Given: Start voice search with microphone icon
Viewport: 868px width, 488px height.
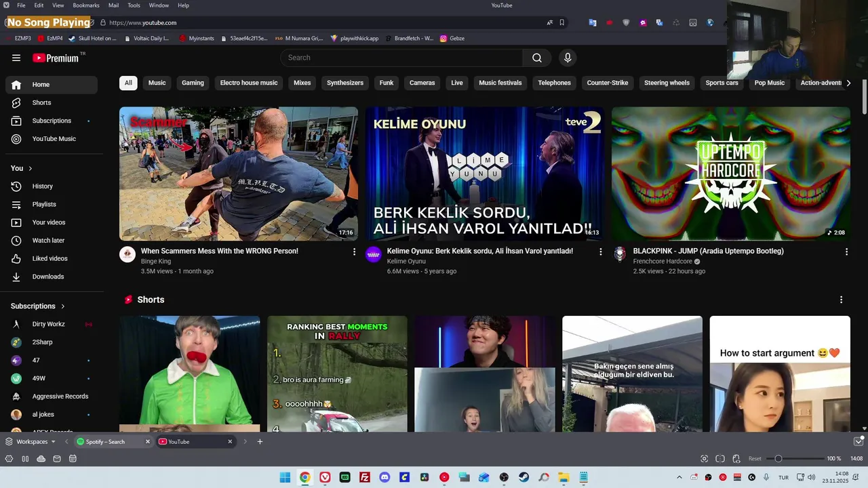Looking at the screenshot, I should click(568, 58).
